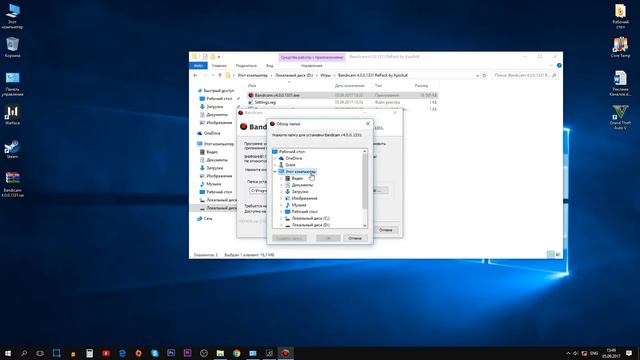Open the Корзина recycle bin icon
Image resolution: width=640 pixels, height=360 pixels.
click(x=12, y=47)
